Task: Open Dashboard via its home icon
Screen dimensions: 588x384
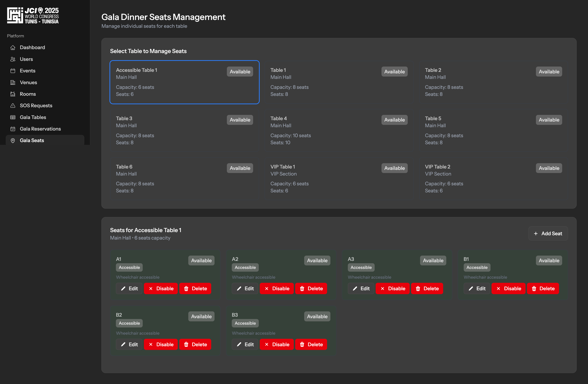Action: tap(13, 47)
